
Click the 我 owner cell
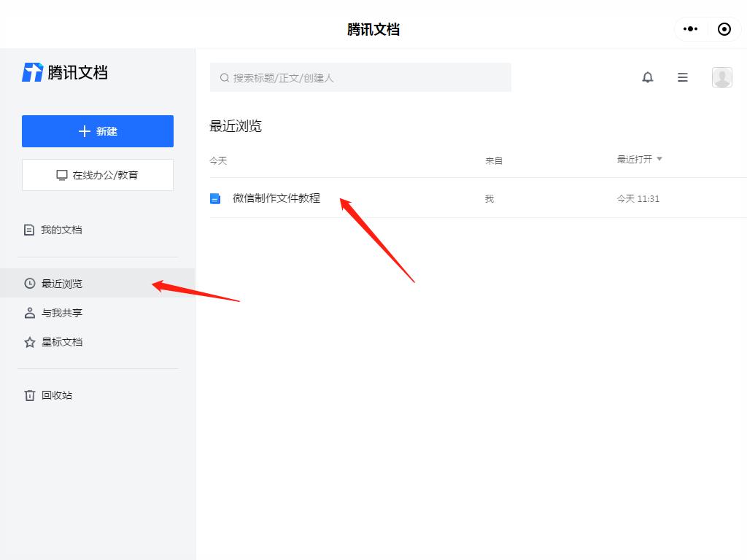click(x=489, y=198)
